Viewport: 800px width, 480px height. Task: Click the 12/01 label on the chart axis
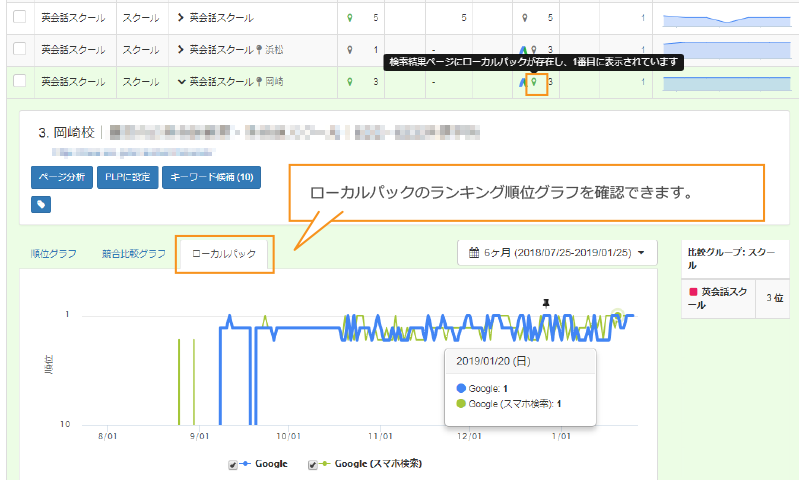pos(469,437)
